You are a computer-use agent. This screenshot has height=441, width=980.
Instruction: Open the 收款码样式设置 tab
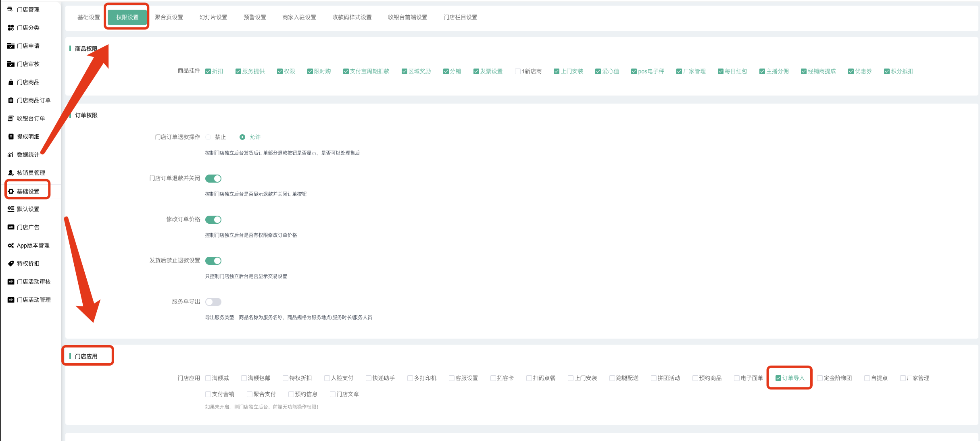click(352, 17)
